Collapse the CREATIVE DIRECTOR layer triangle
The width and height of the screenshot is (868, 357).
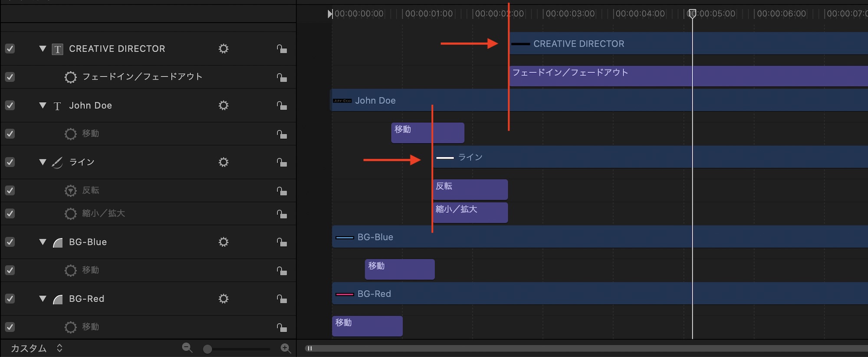pyautogui.click(x=43, y=49)
